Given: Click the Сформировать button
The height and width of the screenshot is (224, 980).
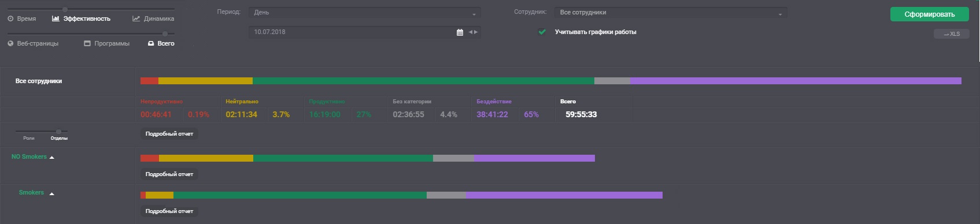Looking at the screenshot, I should (x=929, y=14).
